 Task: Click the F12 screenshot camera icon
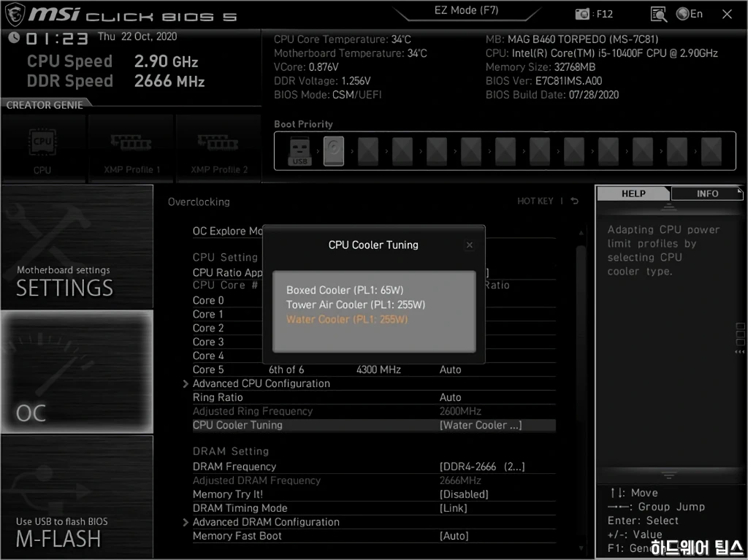(582, 15)
